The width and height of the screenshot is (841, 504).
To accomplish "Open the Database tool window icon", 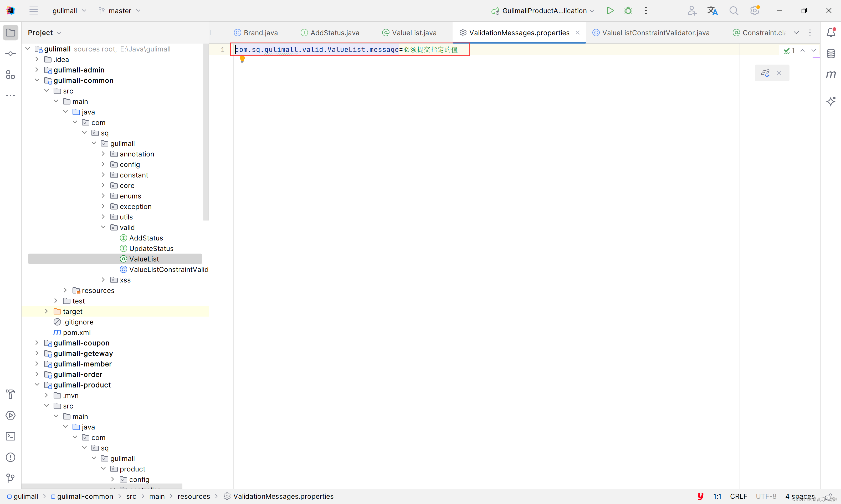I will 831,53.
